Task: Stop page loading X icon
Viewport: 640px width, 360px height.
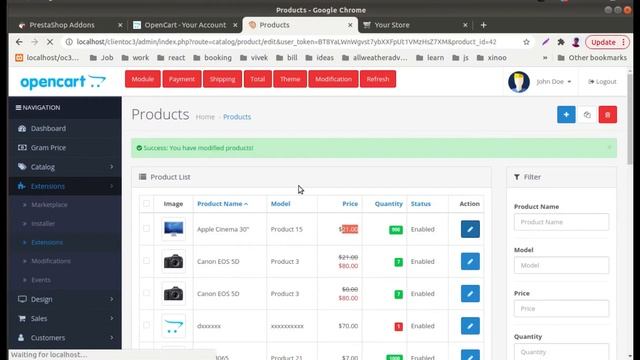Action: (50, 42)
